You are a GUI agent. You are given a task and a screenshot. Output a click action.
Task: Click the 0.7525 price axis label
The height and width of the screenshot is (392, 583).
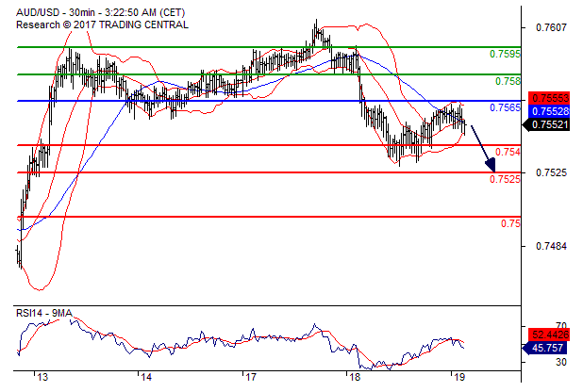[x=551, y=172]
